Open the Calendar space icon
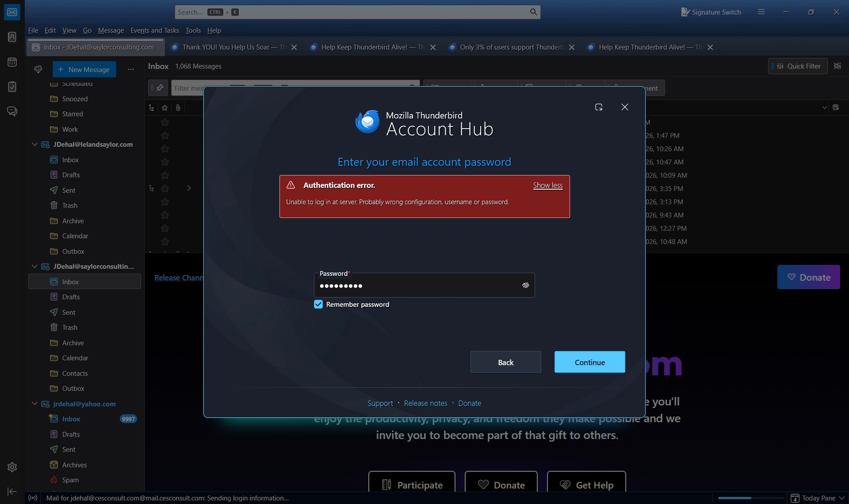849x504 pixels. 12,62
